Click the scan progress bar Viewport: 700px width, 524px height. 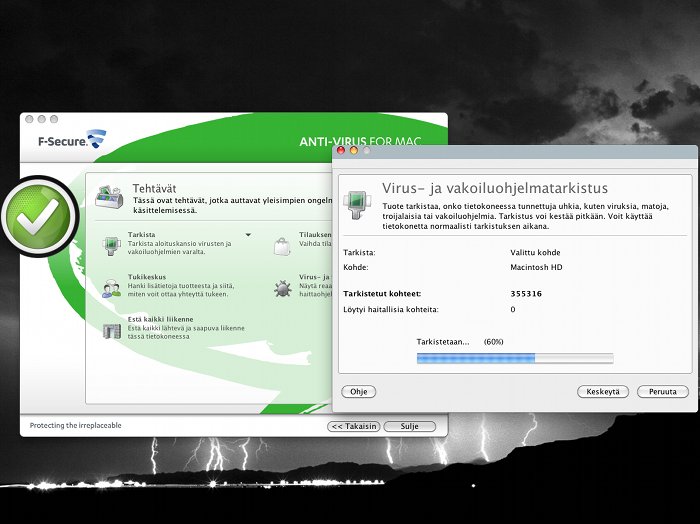pyautogui.click(x=515, y=358)
